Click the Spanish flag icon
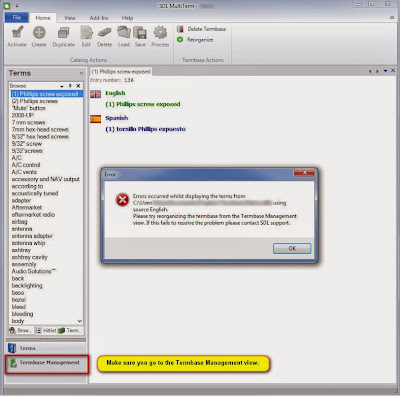Image resolution: width=400 pixels, height=396 pixels. pos(96,119)
